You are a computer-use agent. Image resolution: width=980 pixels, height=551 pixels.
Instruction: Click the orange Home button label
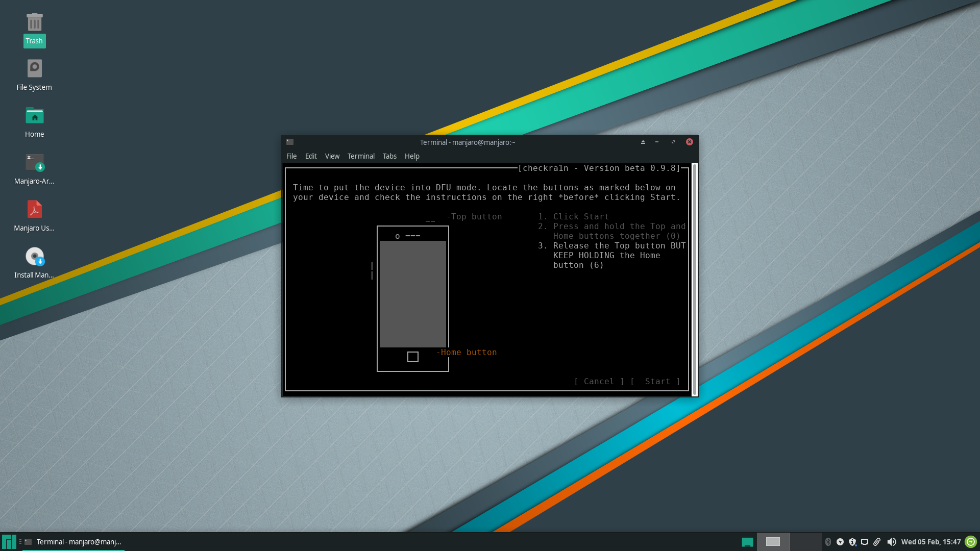[467, 353]
